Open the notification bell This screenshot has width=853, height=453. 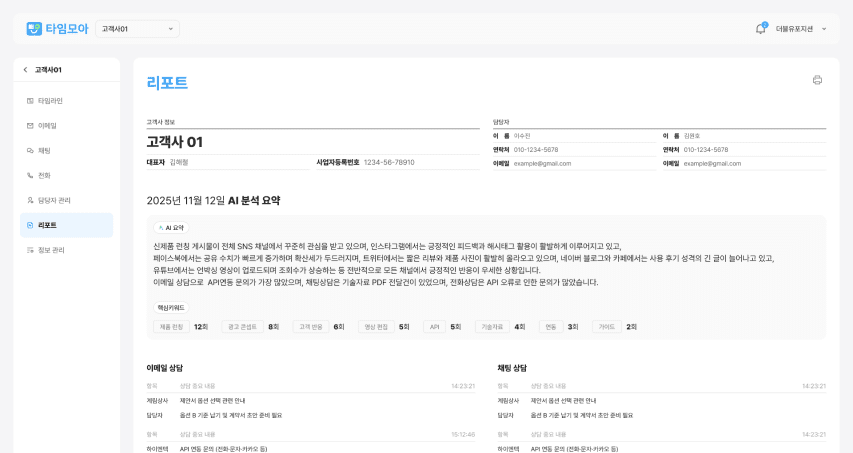[760, 29]
